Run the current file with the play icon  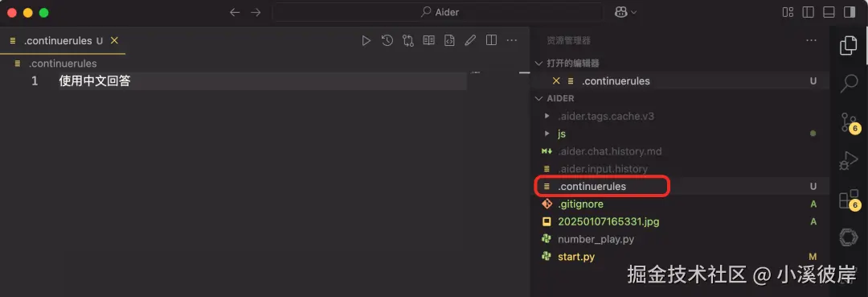click(x=366, y=40)
